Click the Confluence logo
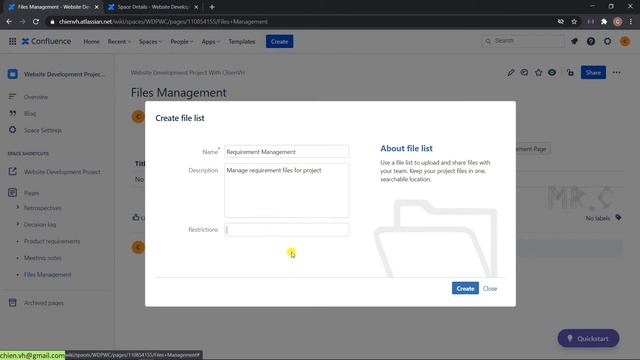Image resolution: width=640 pixels, height=360 pixels. 46,41
